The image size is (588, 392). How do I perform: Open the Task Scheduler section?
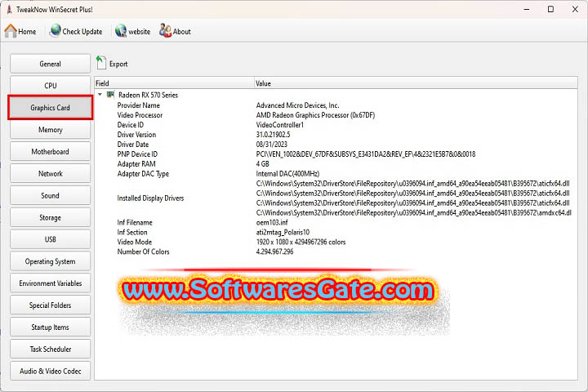click(50, 350)
